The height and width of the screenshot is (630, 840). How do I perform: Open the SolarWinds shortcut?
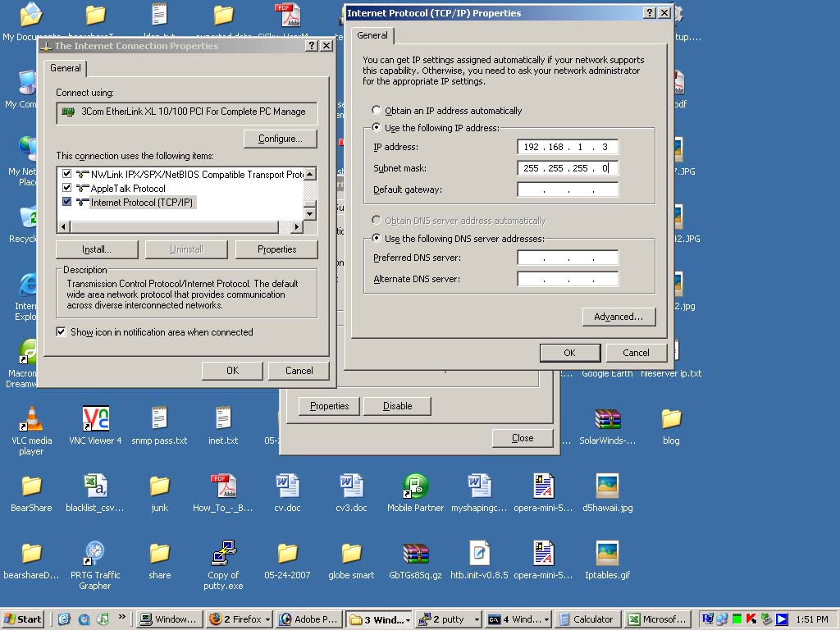pyautogui.click(x=606, y=418)
